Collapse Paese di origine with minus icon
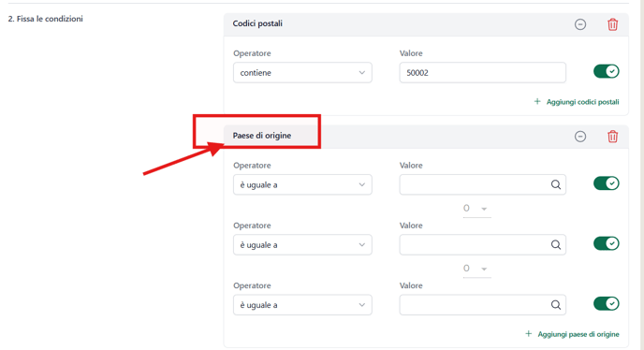644x350 pixels. (580, 137)
